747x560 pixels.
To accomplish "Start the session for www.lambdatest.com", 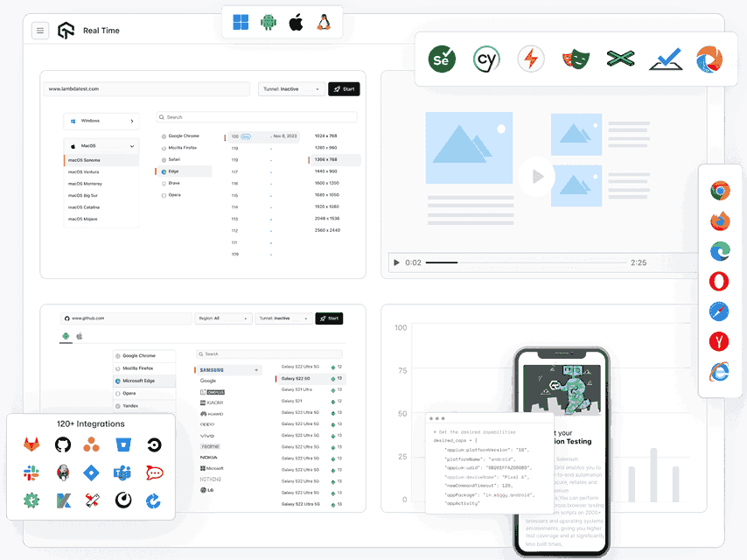I will [x=344, y=89].
